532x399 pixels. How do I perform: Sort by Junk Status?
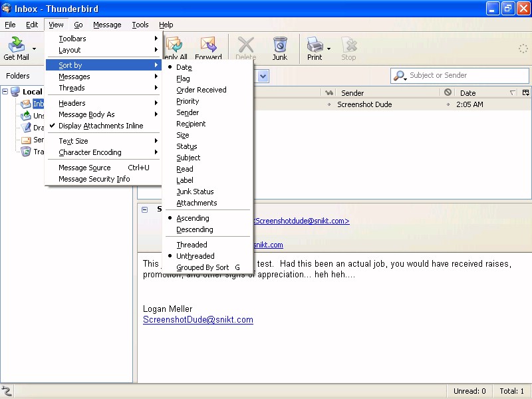click(x=207, y=192)
